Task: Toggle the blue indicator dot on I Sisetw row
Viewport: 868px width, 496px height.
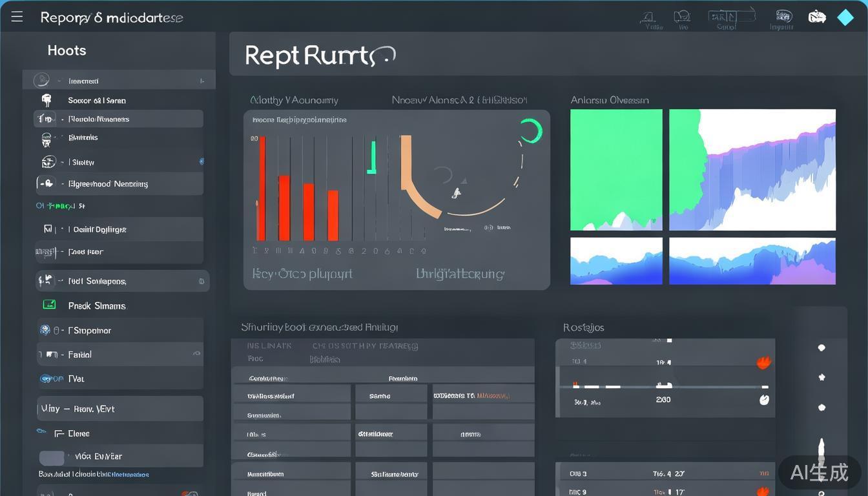Action: [x=201, y=161]
